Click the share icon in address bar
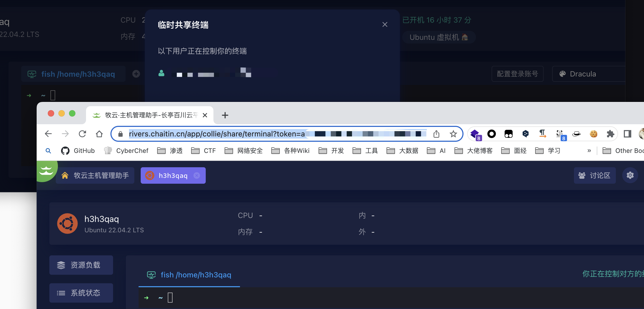Viewport: 644px width, 309px height. click(436, 134)
